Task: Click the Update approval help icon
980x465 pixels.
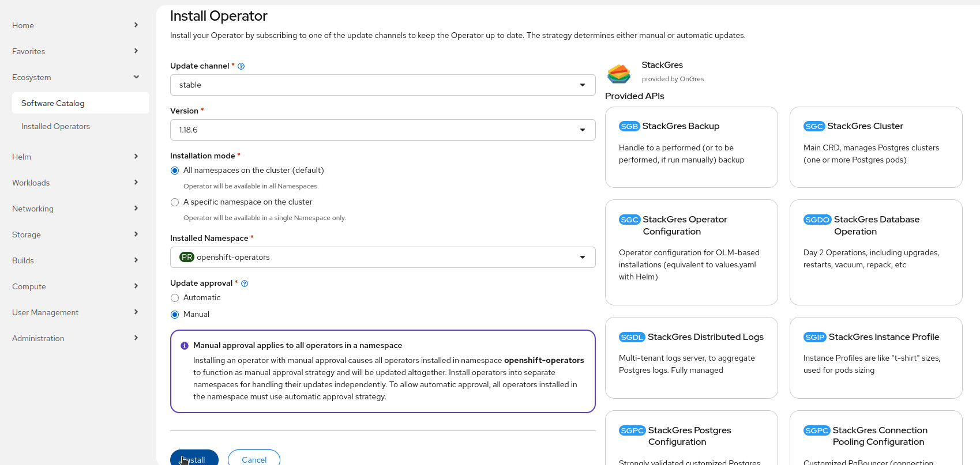Action: tap(245, 283)
